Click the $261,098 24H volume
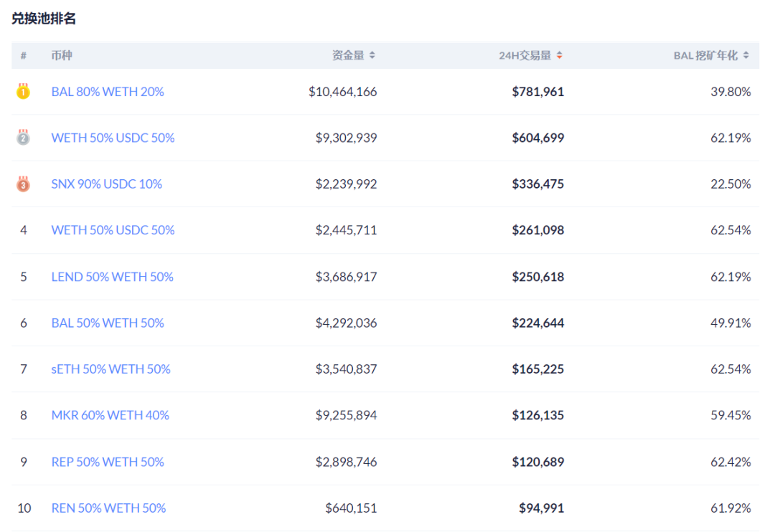The width and height of the screenshot is (775, 532). click(537, 230)
